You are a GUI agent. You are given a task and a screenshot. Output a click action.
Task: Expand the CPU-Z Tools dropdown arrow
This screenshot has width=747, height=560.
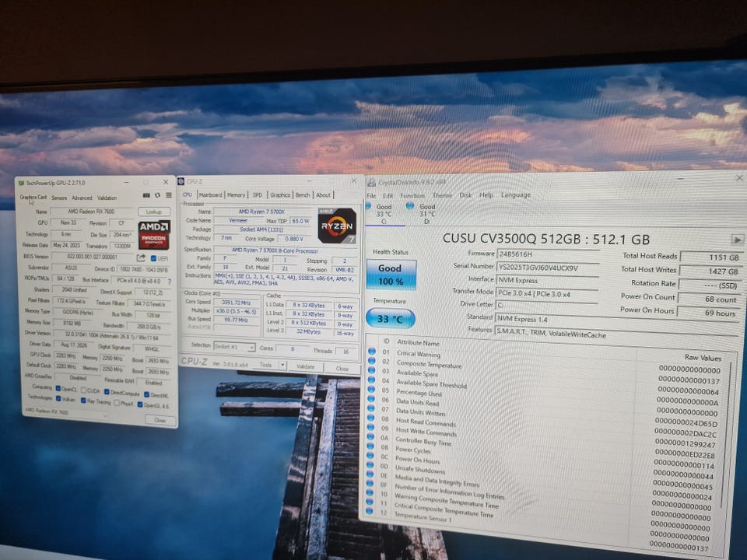282,366
